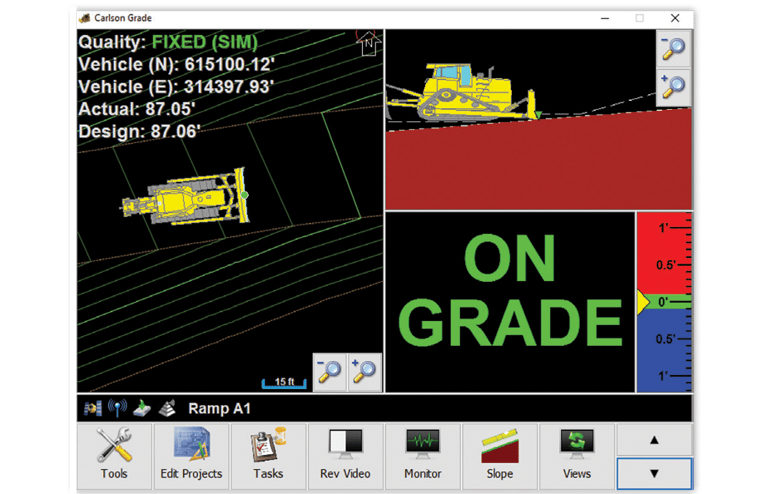Viewport: 768px width, 494px height.
Task: Zoom out the profile view
Action: (x=673, y=48)
